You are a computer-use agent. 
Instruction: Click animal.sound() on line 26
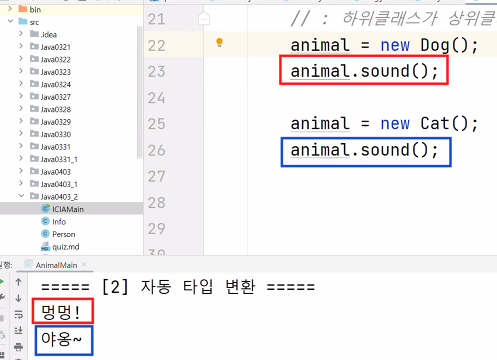364,150
